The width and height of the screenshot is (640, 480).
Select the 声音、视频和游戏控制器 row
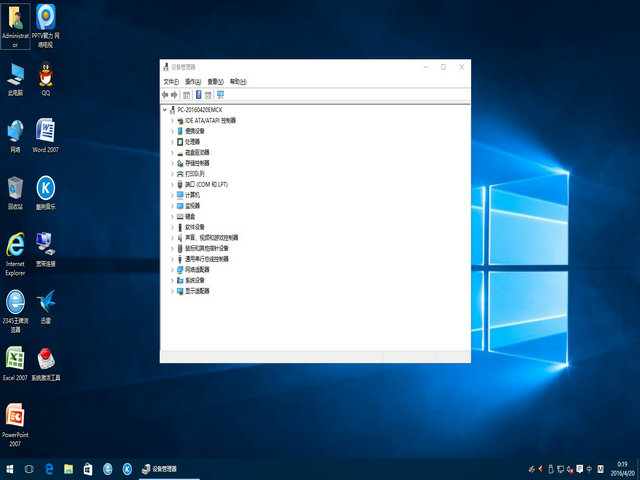pos(207,238)
